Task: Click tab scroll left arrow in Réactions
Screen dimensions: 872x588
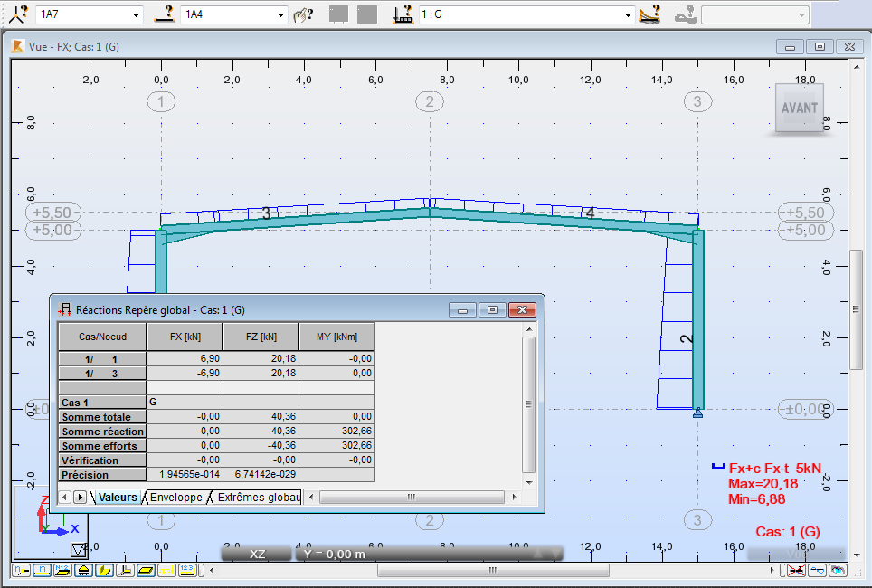Action: point(65,498)
